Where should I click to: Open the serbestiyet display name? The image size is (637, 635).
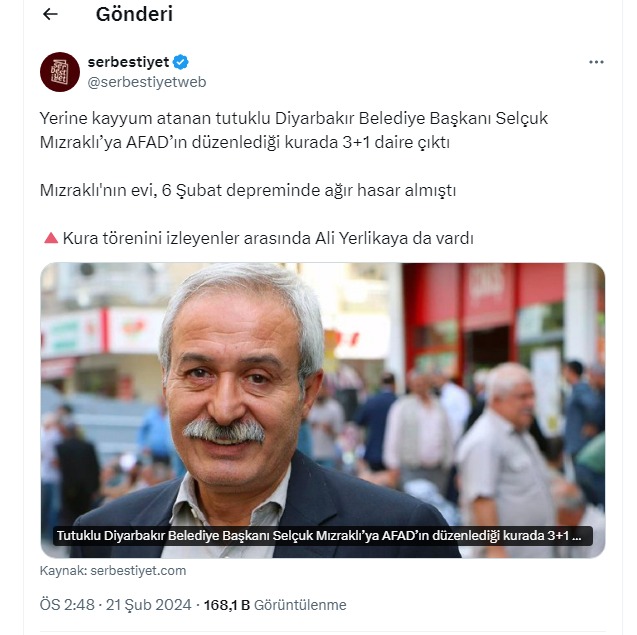click(128, 62)
